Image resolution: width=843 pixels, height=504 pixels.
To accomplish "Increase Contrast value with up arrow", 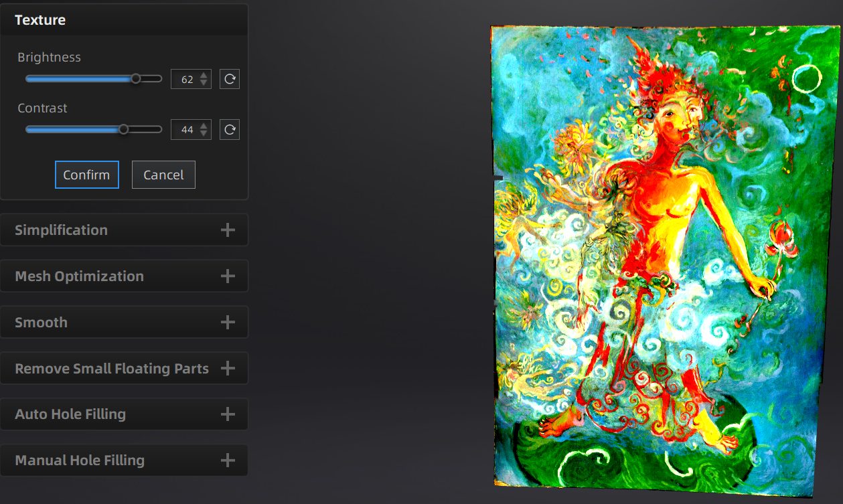I will (x=204, y=126).
